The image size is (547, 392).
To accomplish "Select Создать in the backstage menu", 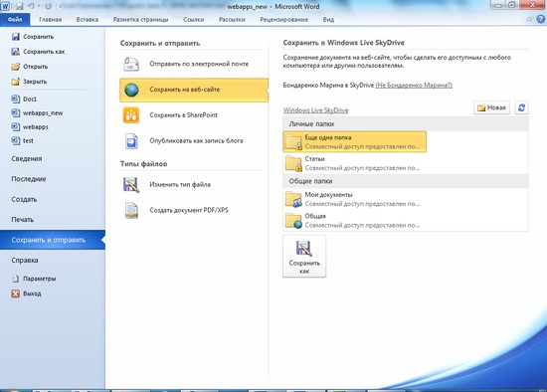I will pos(53,199).
